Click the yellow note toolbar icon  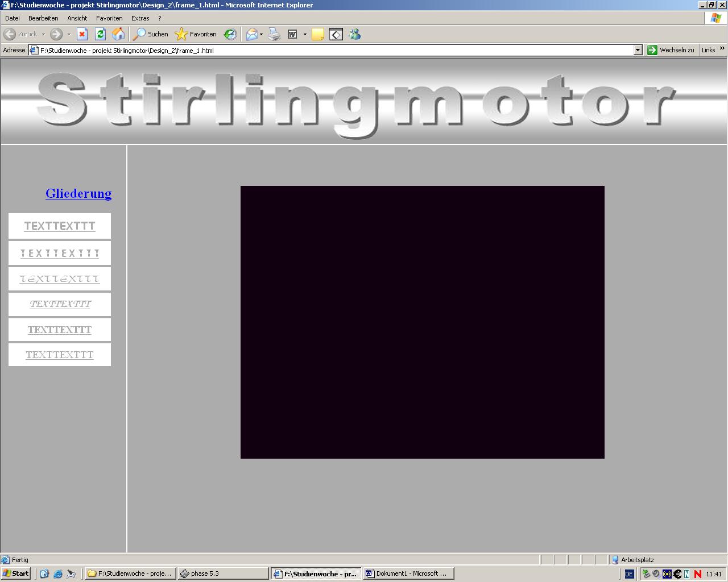point(318,34)
